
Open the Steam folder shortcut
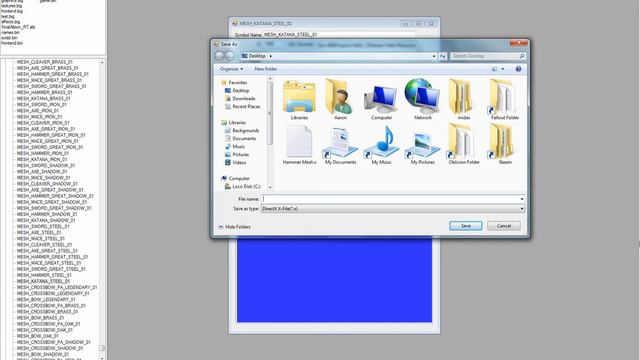tap(505, 145)
